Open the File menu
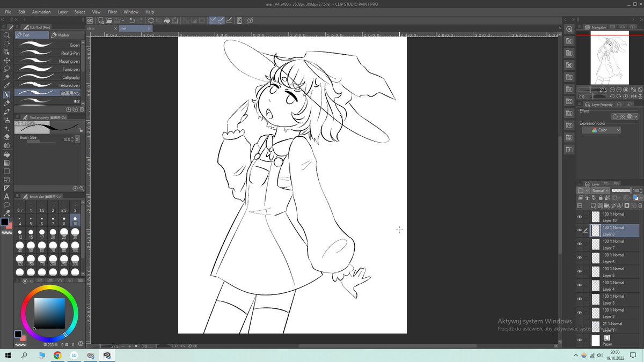The image size is (644, 362). [8, 12]
